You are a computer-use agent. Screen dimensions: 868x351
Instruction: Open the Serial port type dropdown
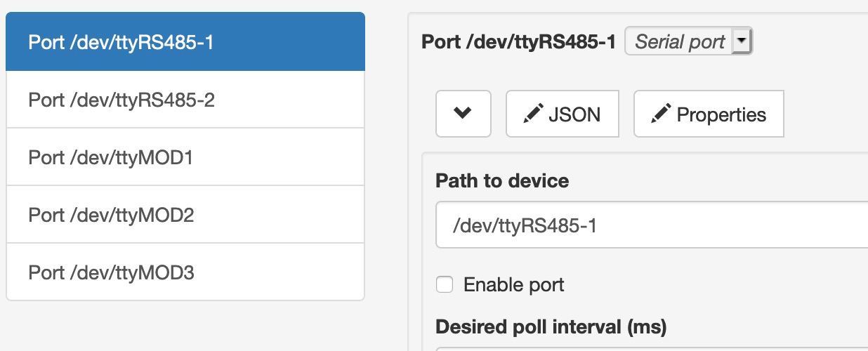tap(688, 42)
